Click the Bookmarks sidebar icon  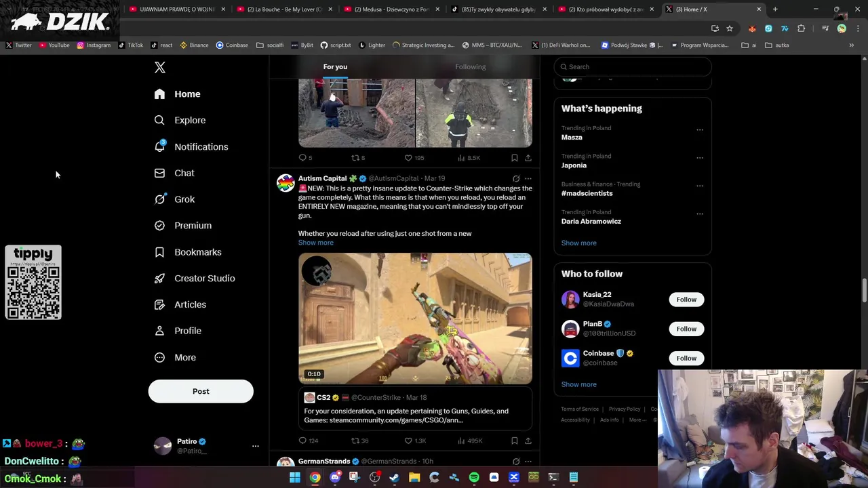[x=159, y=252]
